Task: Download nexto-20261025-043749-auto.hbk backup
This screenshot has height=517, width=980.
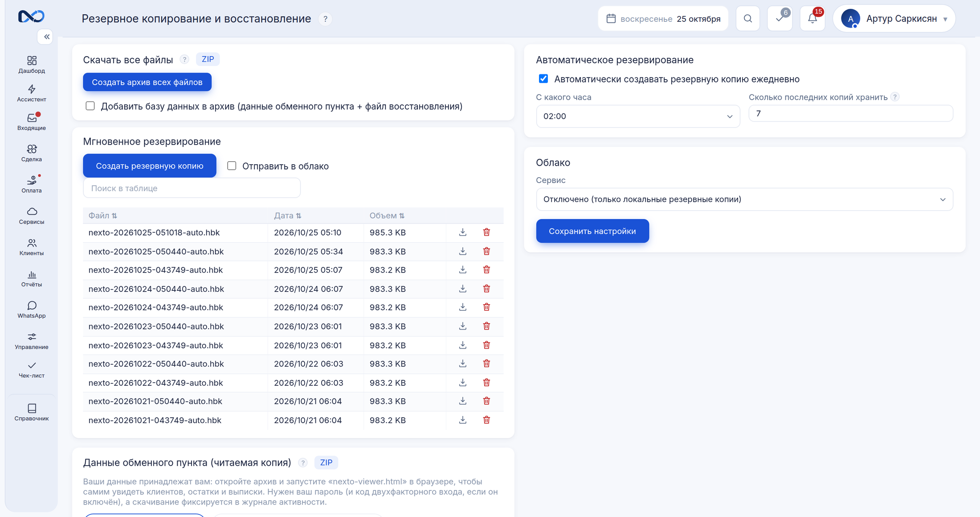Action: (463, 270)
